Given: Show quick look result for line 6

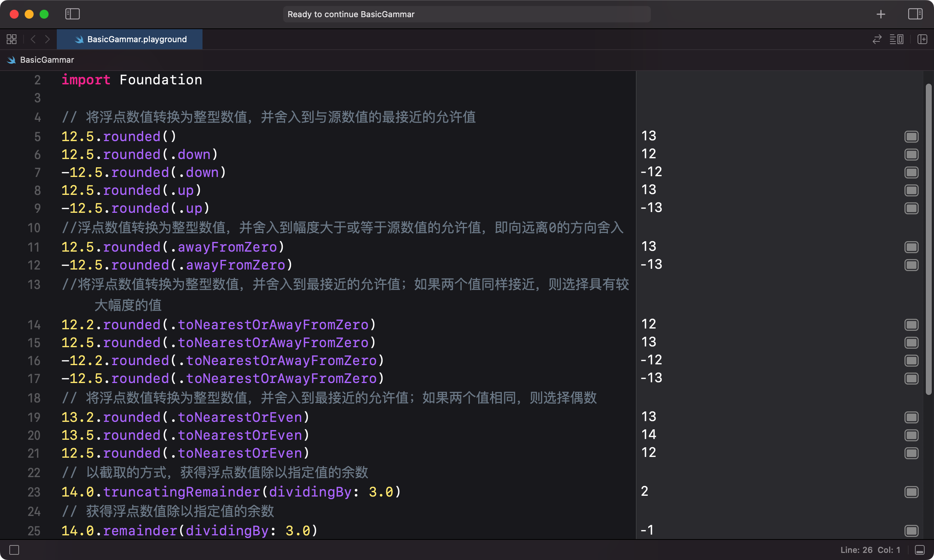Looking at the screenshot, I should 911,154.
